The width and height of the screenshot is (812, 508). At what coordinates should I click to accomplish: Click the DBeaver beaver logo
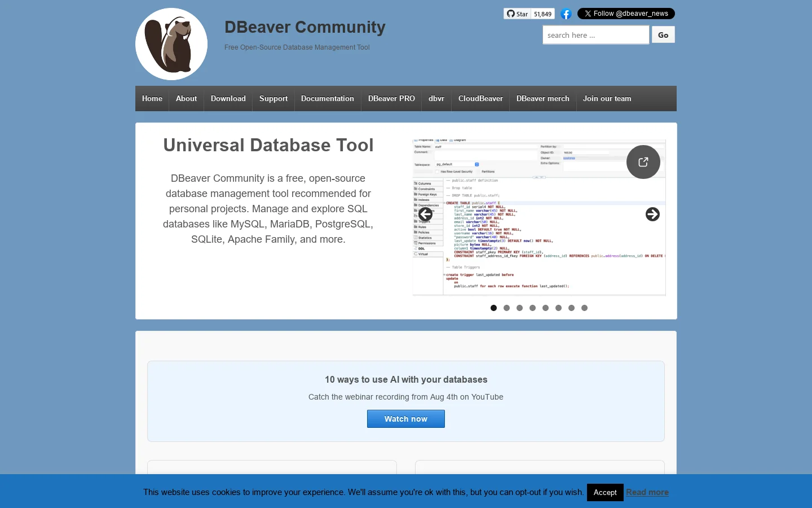click(171, 44)
